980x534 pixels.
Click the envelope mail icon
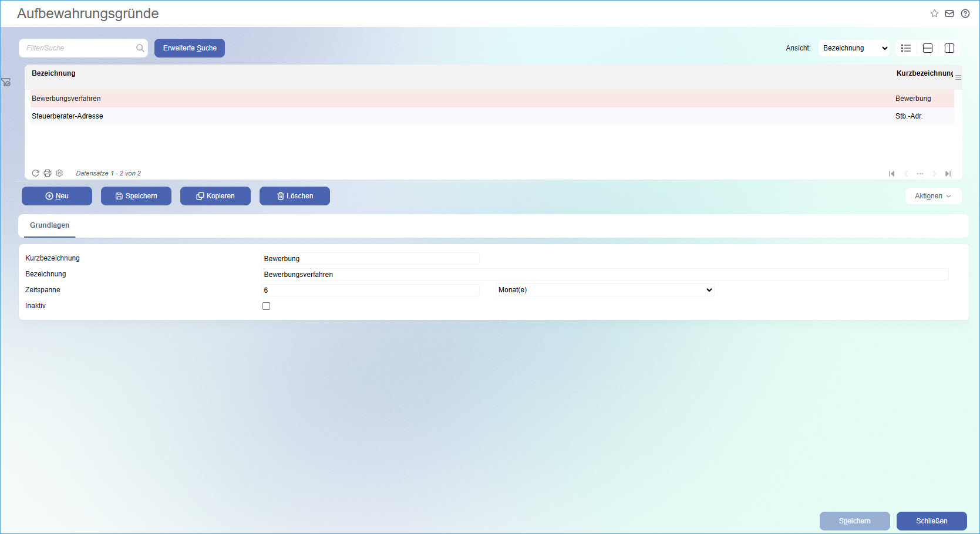[x=949, y=13]
